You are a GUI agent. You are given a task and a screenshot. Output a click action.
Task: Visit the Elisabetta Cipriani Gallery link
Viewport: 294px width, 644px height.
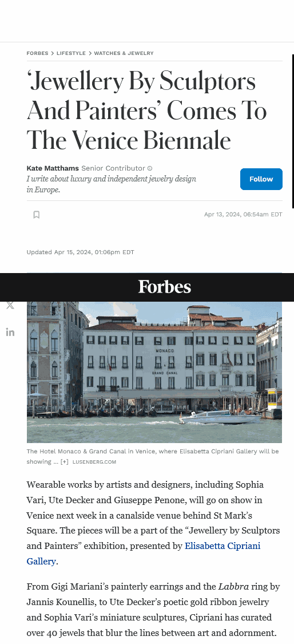coord(144,554)
